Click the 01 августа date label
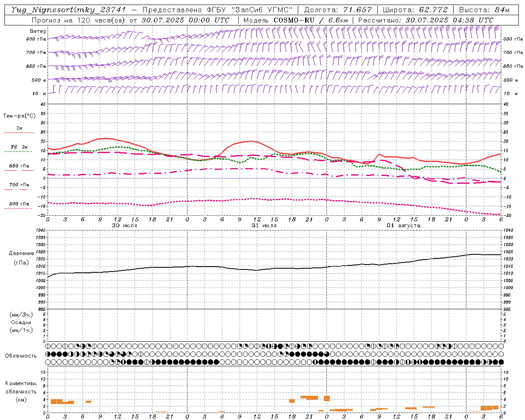The width and height of the screenshot is (525, 420). pyautogui.click(x=404, y=226)
